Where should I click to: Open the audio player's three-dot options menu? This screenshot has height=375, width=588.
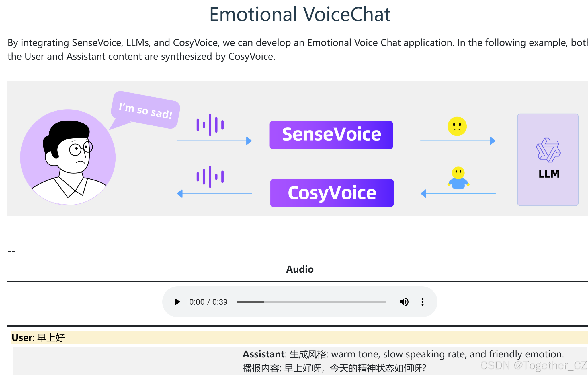click(x=422, y=302)
